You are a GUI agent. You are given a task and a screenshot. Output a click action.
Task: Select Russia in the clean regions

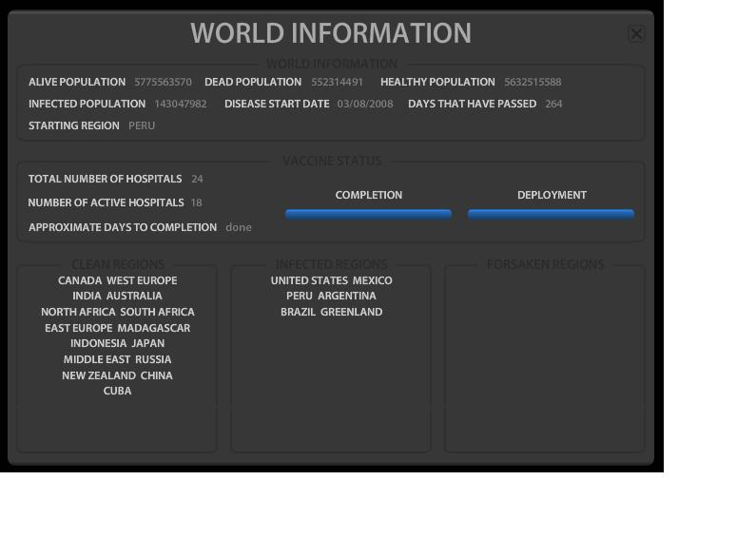point(153,359)
